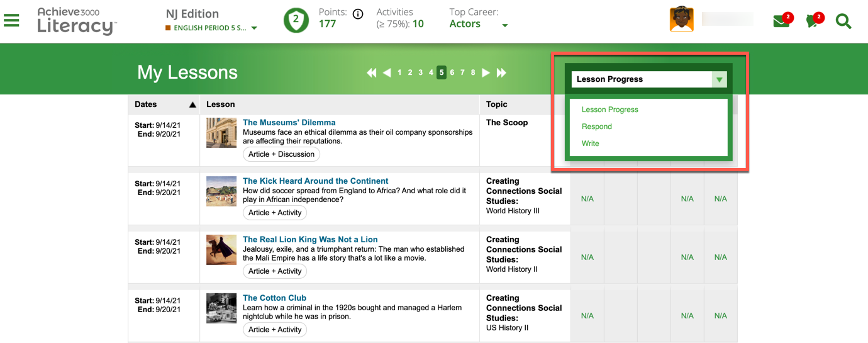Jump to first page of lessons
This screenshot has height=343, width=868.
pyautogui.click(x=372, y=73)
